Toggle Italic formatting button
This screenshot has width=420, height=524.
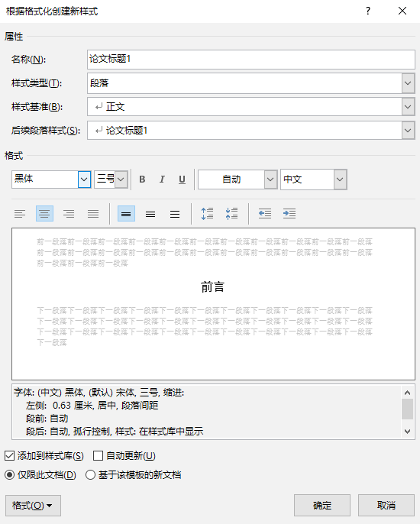tap(162, 180)
